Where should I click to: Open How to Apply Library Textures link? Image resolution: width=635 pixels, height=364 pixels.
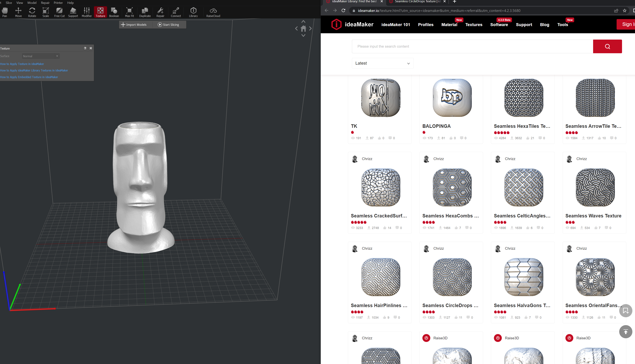34,71
